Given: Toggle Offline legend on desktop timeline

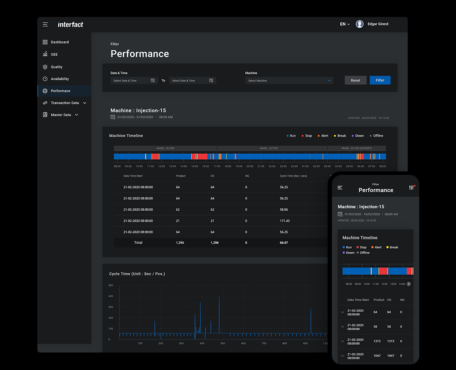Looking at the screenshot, I should pos(376,136).
